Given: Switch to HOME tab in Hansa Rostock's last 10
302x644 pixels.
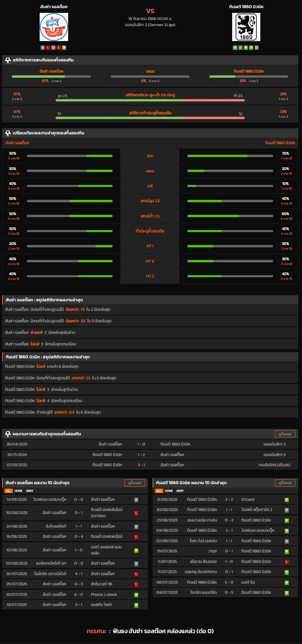Looking at the screenshot, I should point(18,491).
